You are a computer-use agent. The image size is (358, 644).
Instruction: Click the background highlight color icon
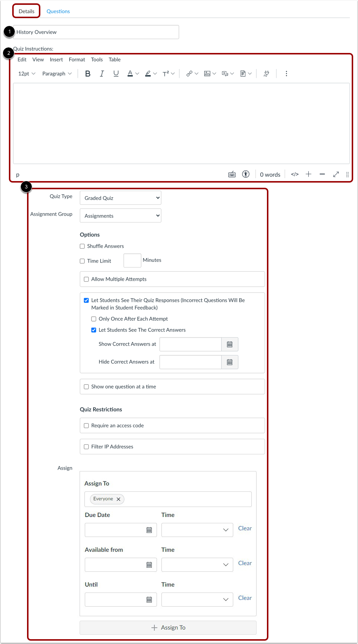(148, 74)
